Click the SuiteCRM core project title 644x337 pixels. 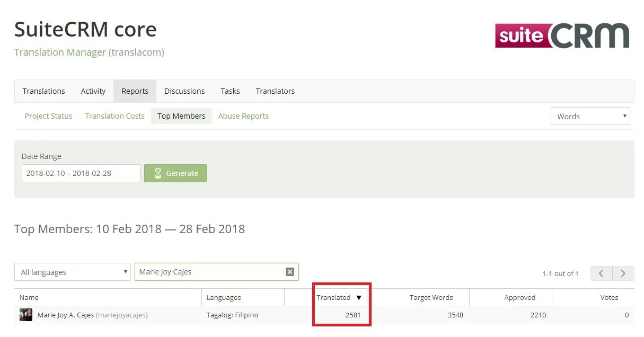pos(85,29)
